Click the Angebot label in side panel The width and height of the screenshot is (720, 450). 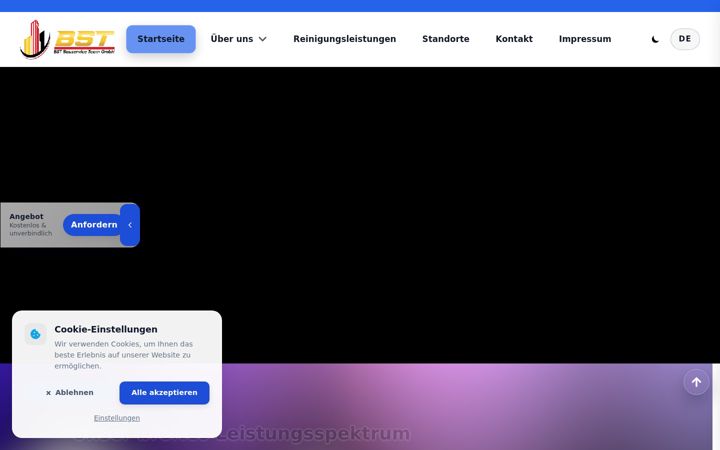pos(26,216)
